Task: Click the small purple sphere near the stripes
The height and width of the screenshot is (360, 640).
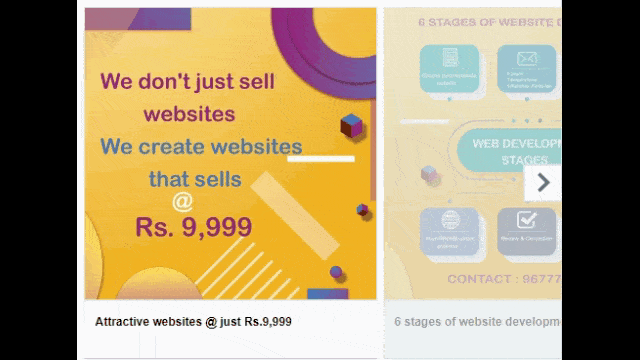Action: tap(336, 271)
